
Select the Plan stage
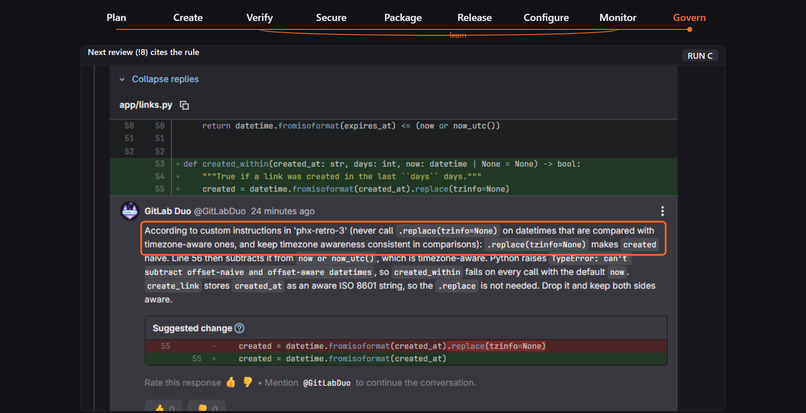pos(116,17)
